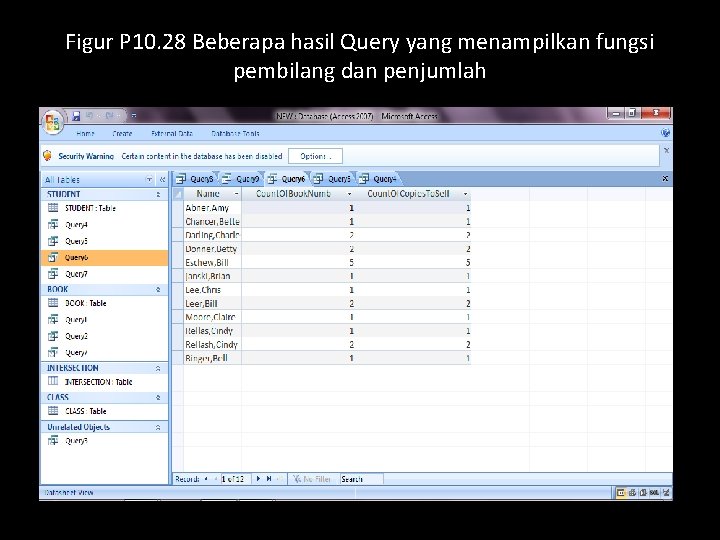Click the record Search box
The image size is (720, 540).
point(361,479)
